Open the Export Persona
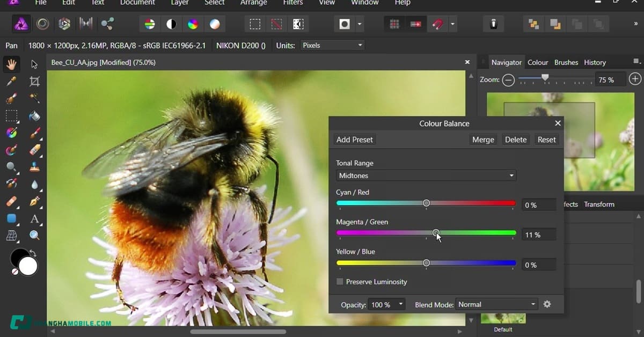The image size is (644, 337). tap(107, 24)
